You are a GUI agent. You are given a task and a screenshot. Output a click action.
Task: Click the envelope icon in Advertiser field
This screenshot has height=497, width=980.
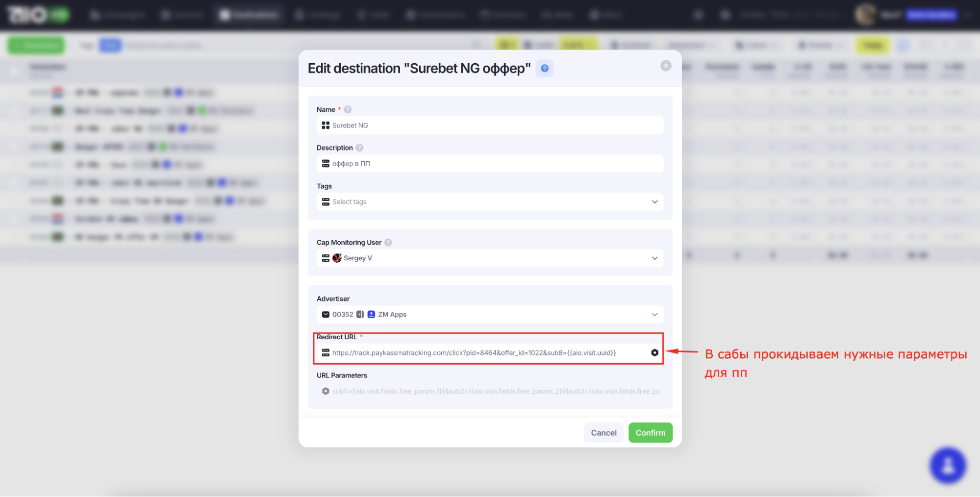pos(326,315)
